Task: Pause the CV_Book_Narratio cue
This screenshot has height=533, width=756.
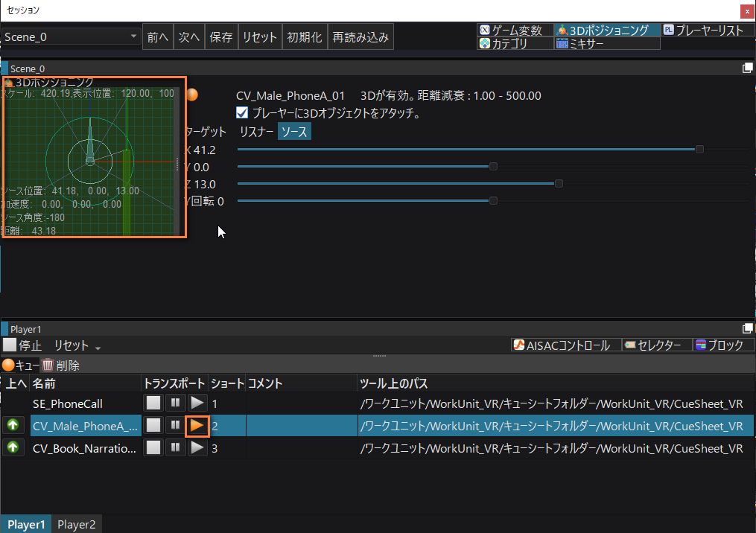Action: (176, 447)
